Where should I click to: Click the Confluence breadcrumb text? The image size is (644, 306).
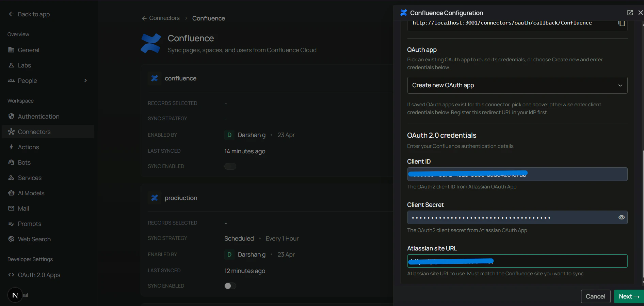pyautogui.click(x=209, y=18)
